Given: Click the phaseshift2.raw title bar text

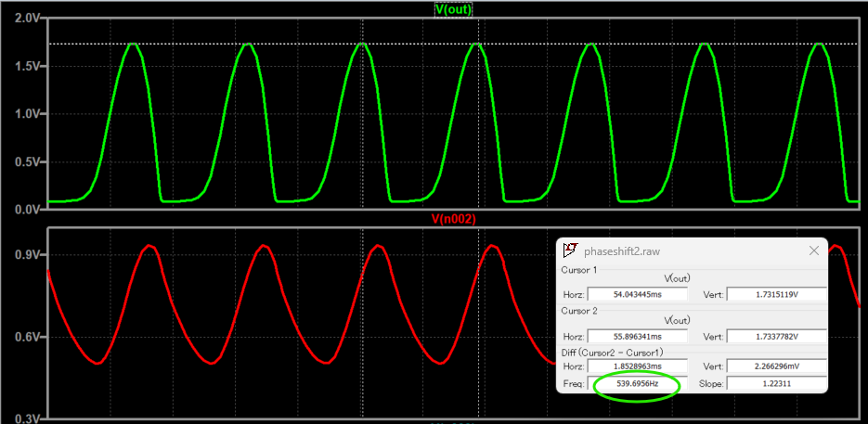Looking at the screenshot, I should [x=621, y=251].
